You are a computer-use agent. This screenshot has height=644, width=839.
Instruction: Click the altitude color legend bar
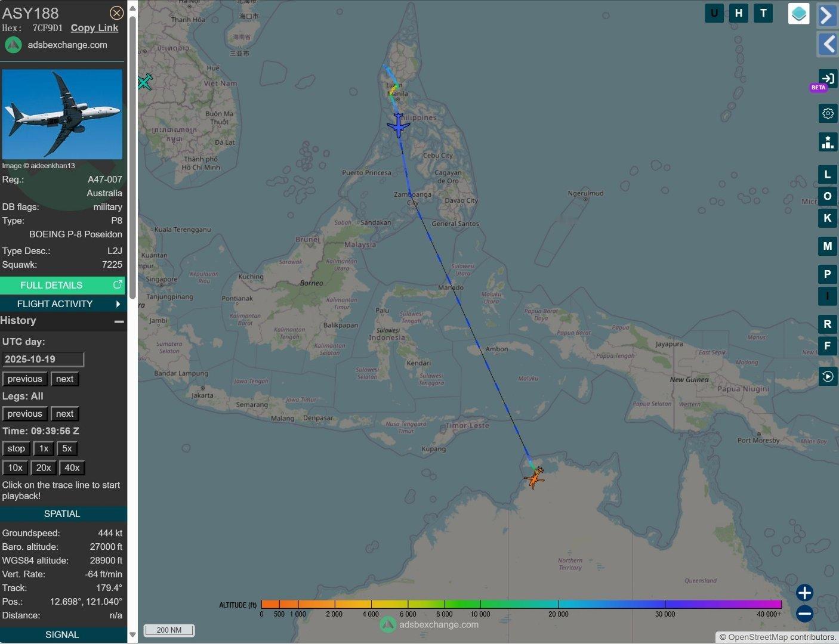pyautogui.click(x=521, y=605)
